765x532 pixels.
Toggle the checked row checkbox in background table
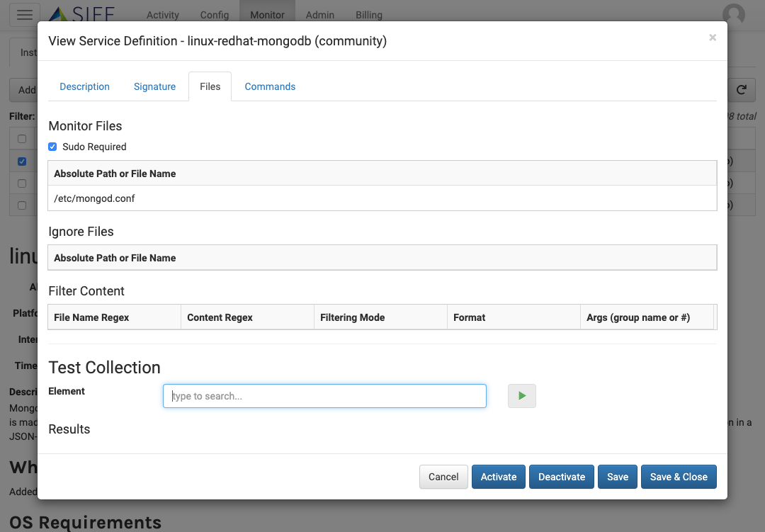point(22,161)
